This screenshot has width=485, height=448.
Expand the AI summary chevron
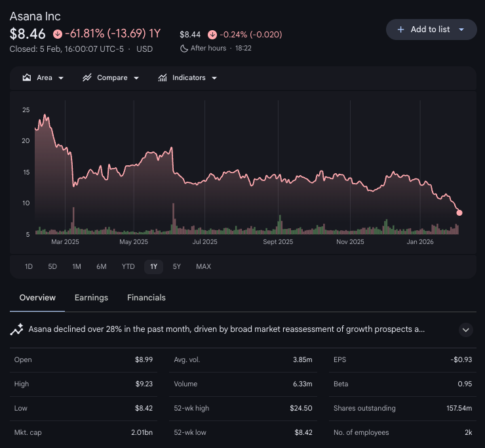click(x=465, y=330)
